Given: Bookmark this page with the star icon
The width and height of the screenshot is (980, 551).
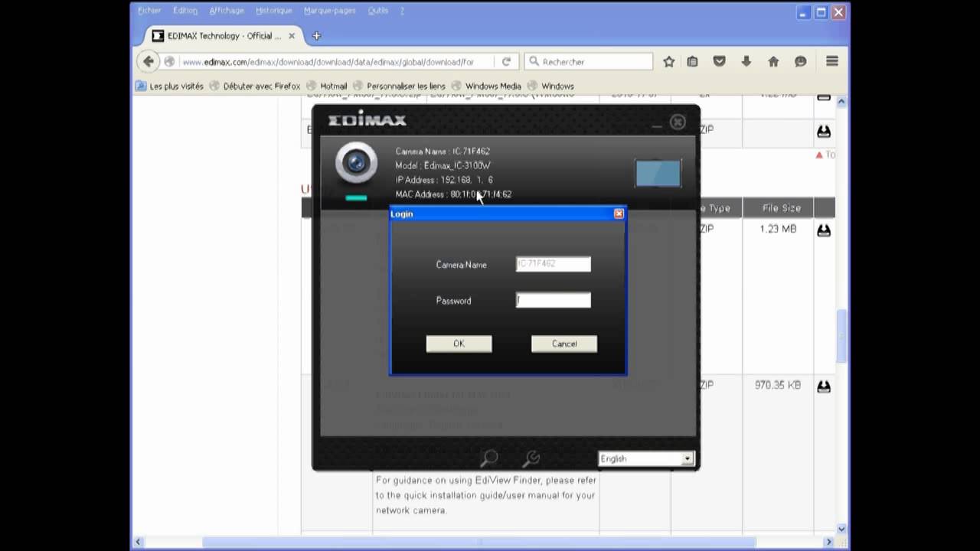Looking at the screenshot, I should point(669,62).
